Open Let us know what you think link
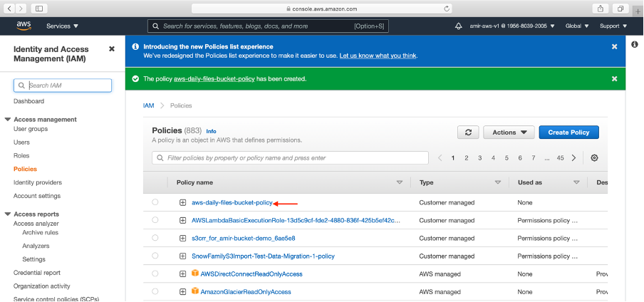The image size is (644, 302). tap(378, 56)
